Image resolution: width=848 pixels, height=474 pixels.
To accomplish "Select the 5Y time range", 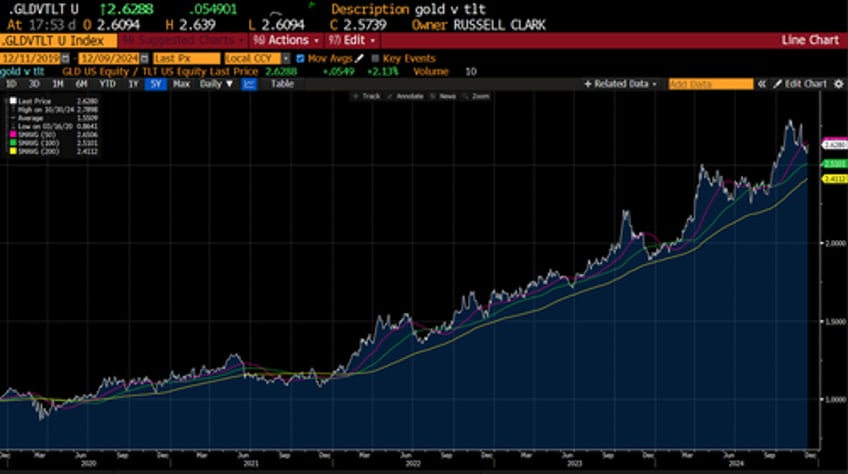I will (x=156, y=84).
